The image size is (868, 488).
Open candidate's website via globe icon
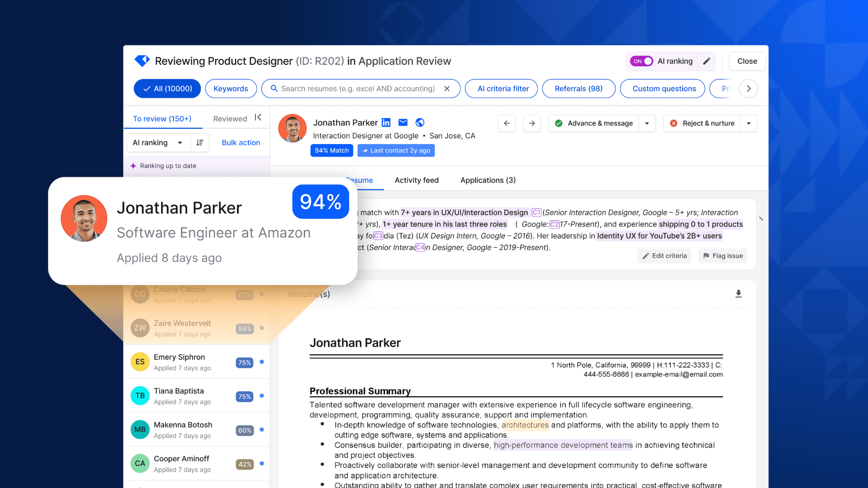(x=420, y=122)
